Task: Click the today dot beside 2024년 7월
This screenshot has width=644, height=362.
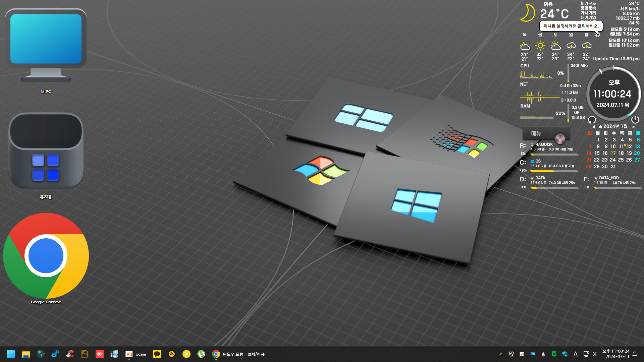Action: click(600, 127)
